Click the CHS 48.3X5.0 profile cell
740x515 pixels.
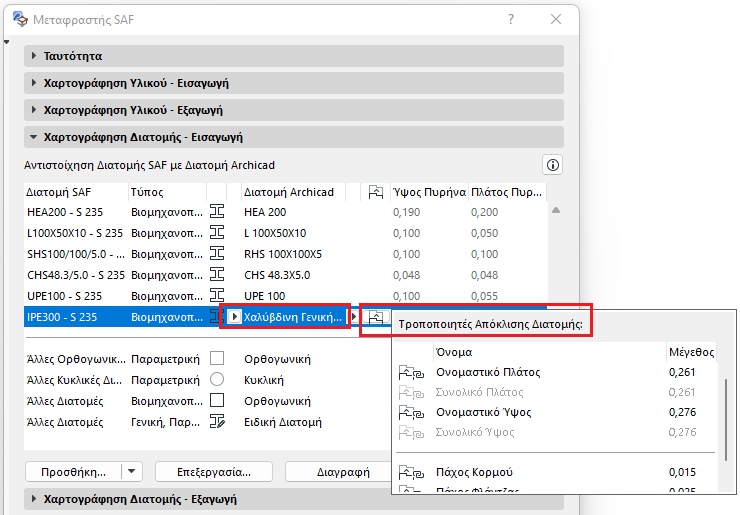pyautogui.click(x=277, y=275)
